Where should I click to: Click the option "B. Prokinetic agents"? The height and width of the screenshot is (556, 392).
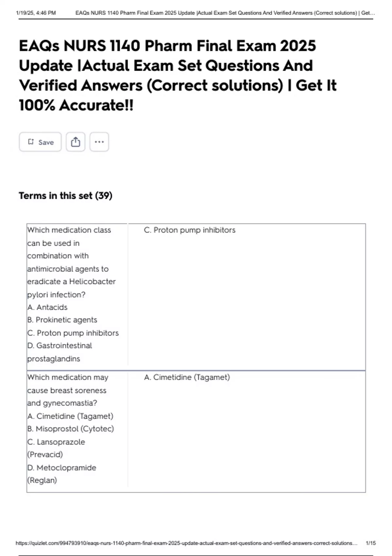[x=62, y=320]
